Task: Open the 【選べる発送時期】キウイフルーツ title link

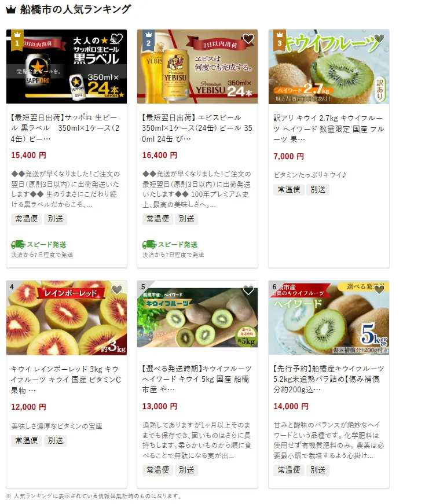Action: tap(197, 379)
